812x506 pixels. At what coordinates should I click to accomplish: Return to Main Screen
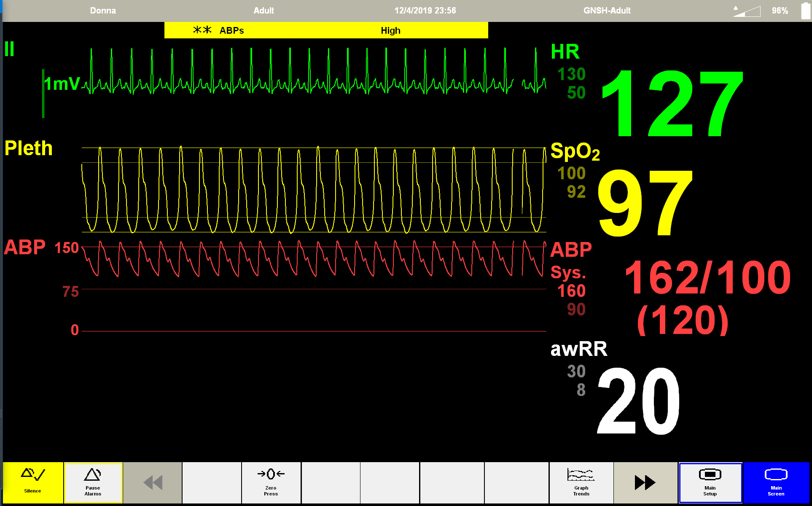pos(776,482)
